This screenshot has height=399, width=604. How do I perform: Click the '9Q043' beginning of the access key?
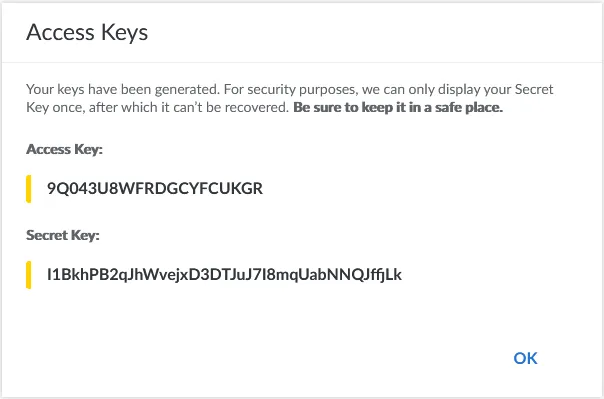click(x=73, y=188)
